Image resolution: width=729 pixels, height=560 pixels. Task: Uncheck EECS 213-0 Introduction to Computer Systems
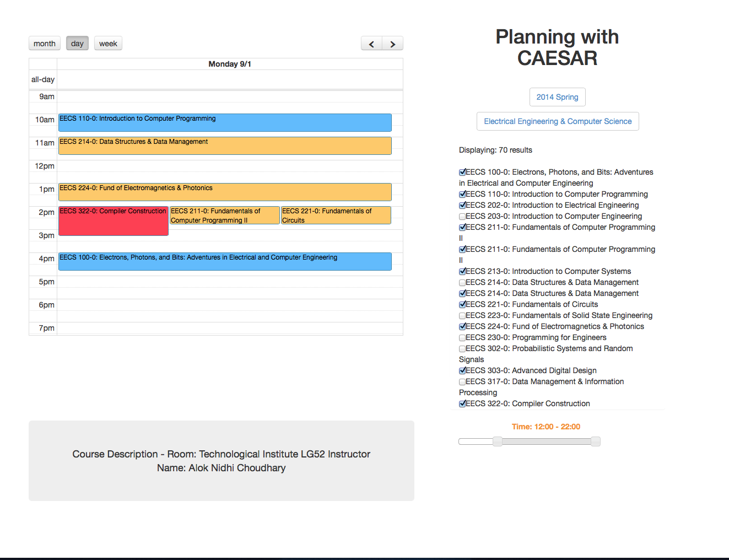(x=462, y=271)
